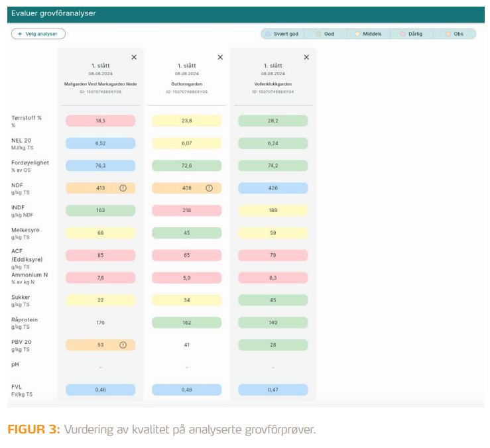
Task: Click the Fordøyelighet value 72,6
Action: point(187,166)
